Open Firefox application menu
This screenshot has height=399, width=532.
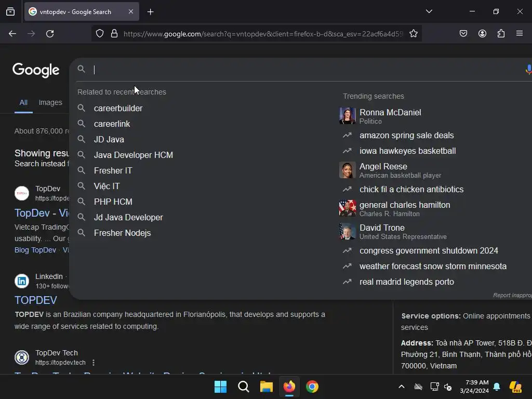tap(520, 34)
